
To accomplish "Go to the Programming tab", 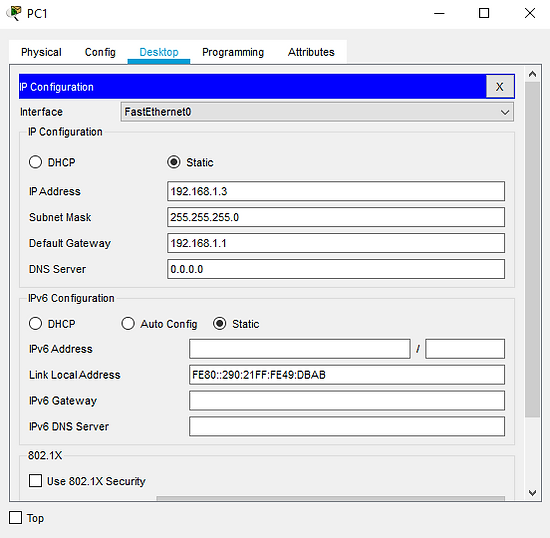I will tap(233, 52).
